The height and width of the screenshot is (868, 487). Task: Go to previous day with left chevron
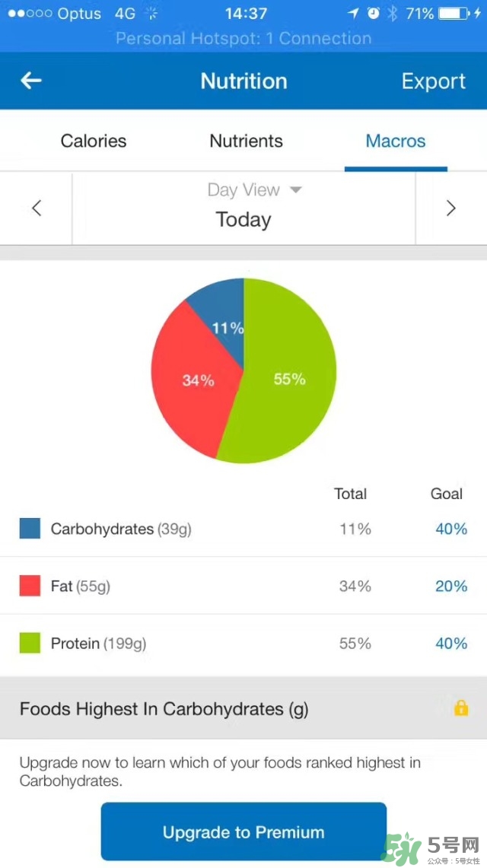36,208
